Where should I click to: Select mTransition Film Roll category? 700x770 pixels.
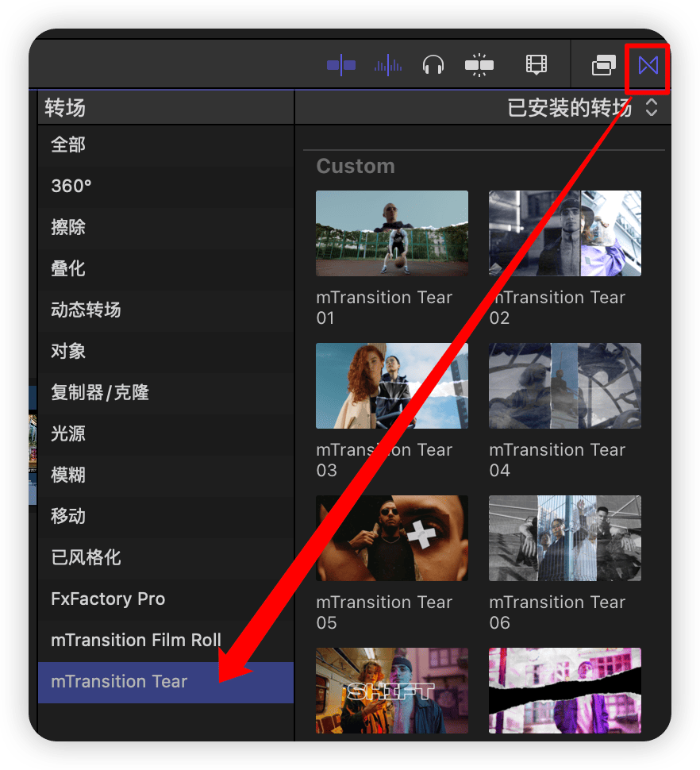[x=136, y=640]
